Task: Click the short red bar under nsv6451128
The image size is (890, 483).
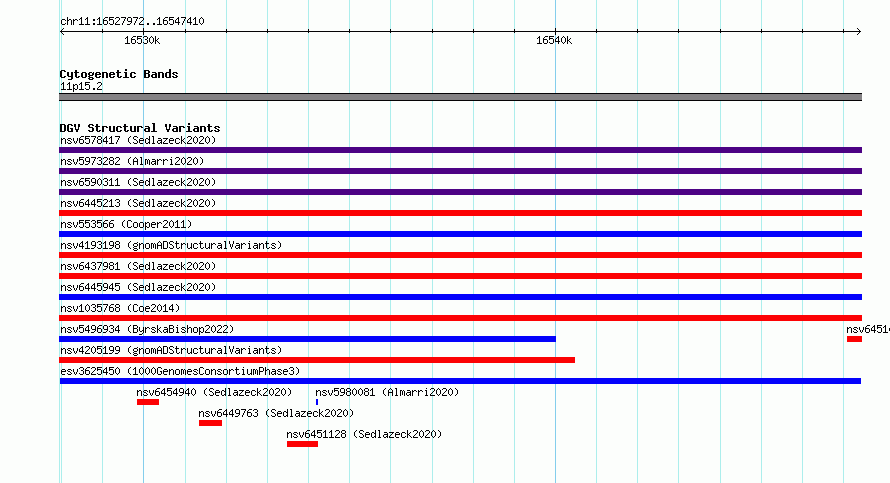Action: pos(302,444)
